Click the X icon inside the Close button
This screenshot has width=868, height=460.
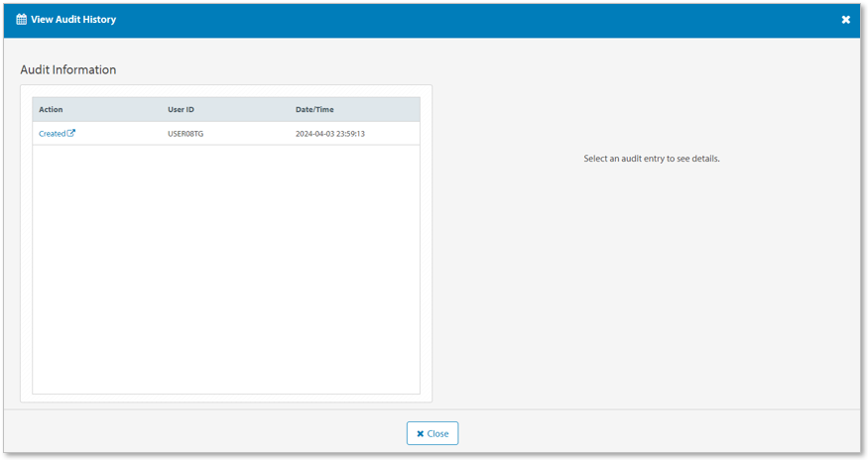[421, 433]
